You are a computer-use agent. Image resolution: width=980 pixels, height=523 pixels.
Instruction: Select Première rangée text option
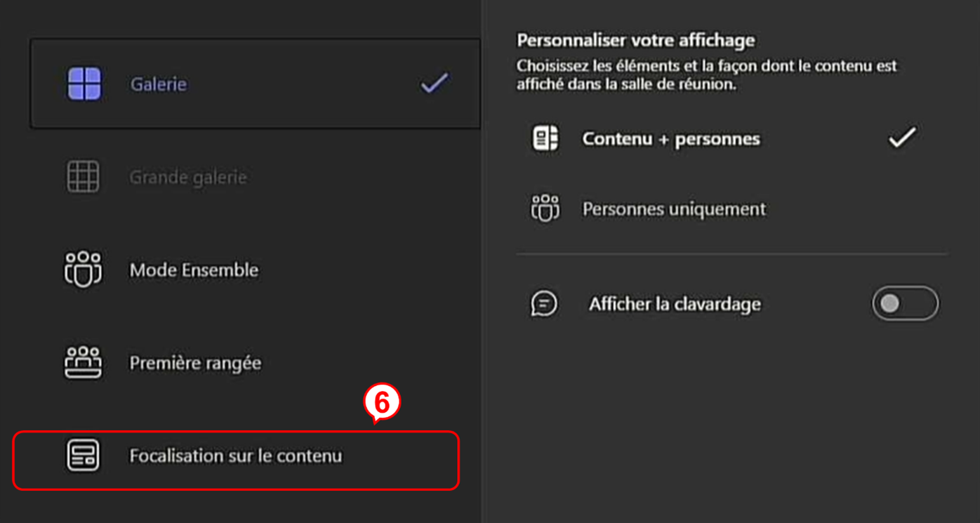195,363
